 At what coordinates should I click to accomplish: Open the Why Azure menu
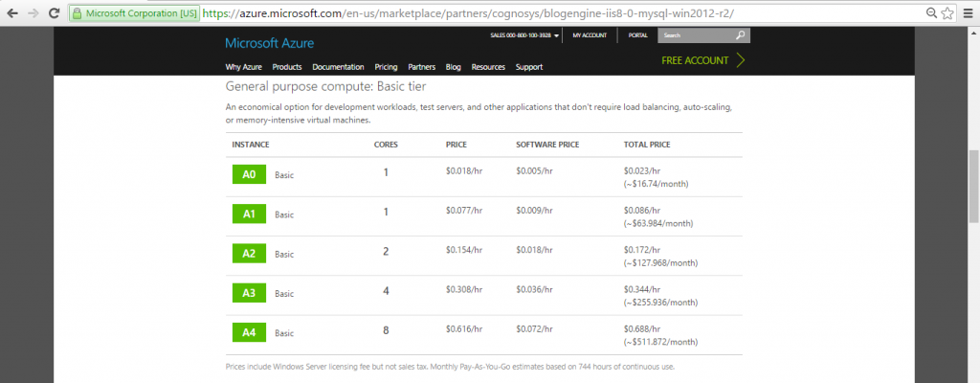tap(244, 67)
